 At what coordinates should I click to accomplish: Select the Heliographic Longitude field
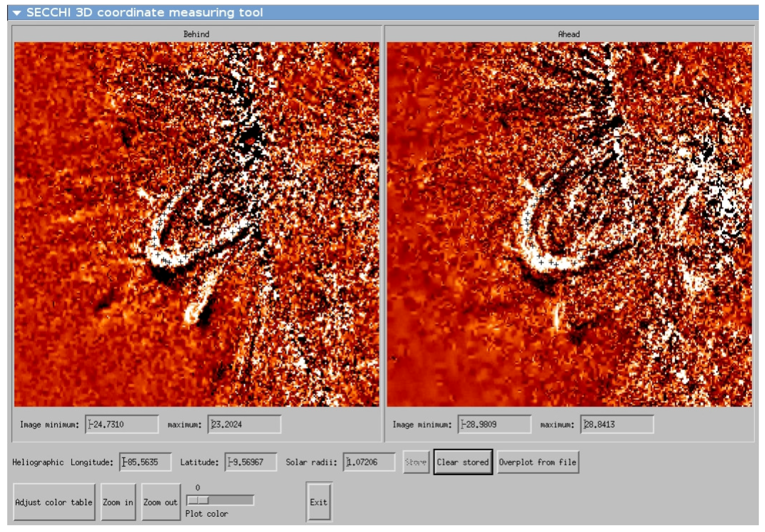(145, 462)
